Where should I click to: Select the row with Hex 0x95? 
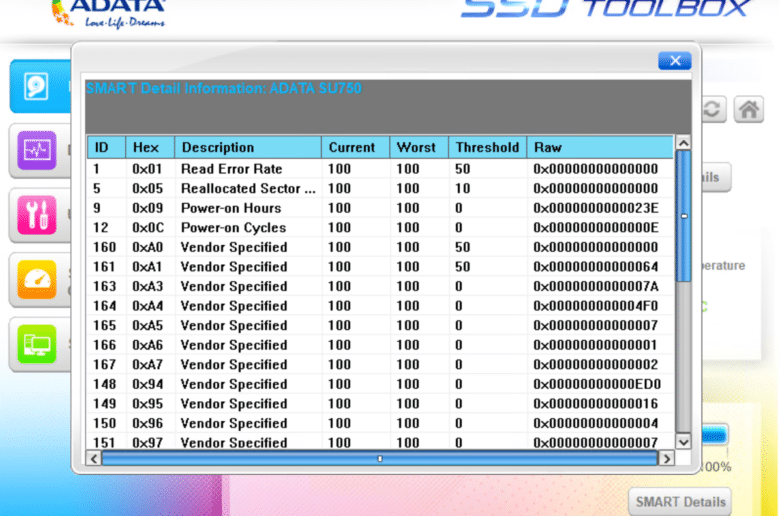pos(381,404)
